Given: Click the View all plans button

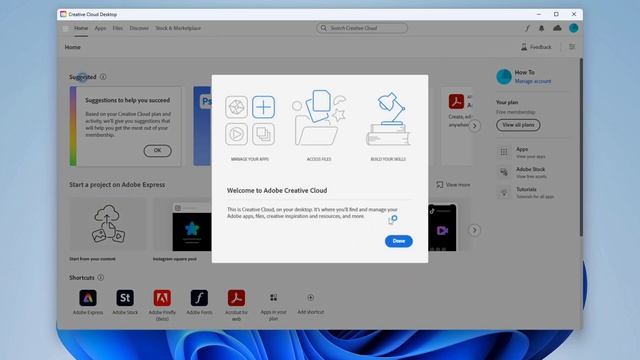Looking at the screenshot, I should [518, 125].
